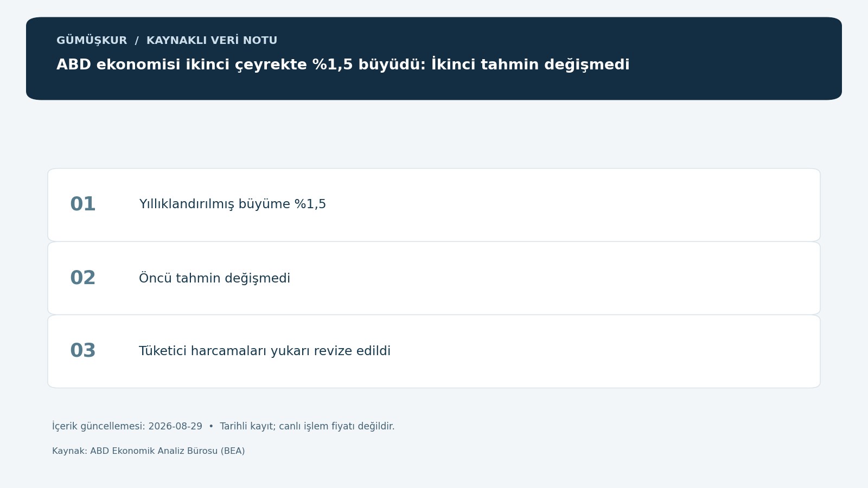Image resolution: width=868 pixels, height=488 pixels.
Task: Click the İçerik güncellemesi: 2026-08-29 note
Action: [x=224, y=426]
